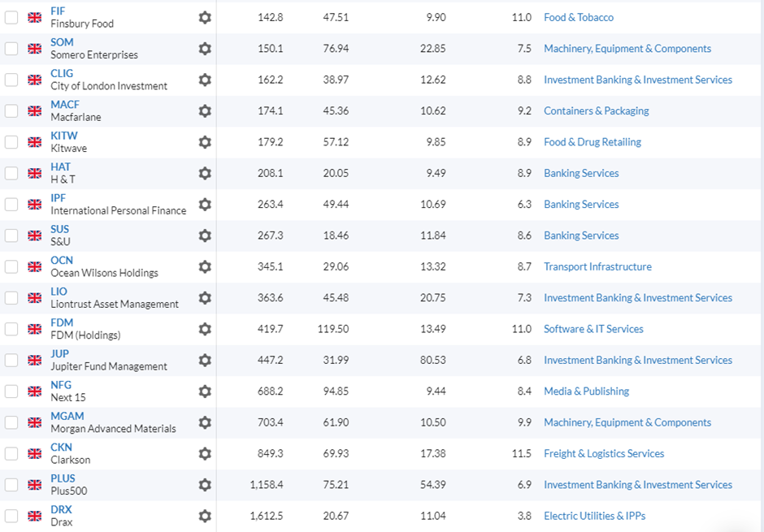This screenshot has height=532, width=764.
Task: Open the gear options for City of London Investment
Action: tap(205, 80)
